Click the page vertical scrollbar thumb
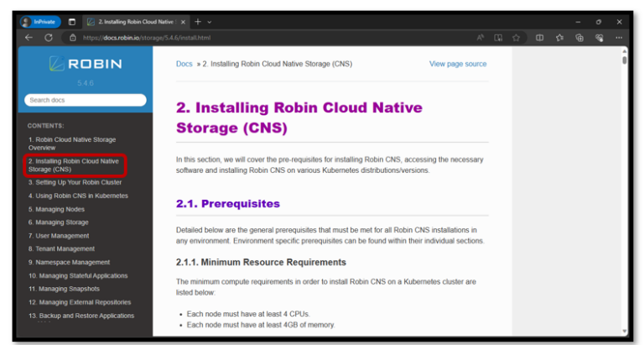Viewport: 644px width, 345px height. (624, 60)
